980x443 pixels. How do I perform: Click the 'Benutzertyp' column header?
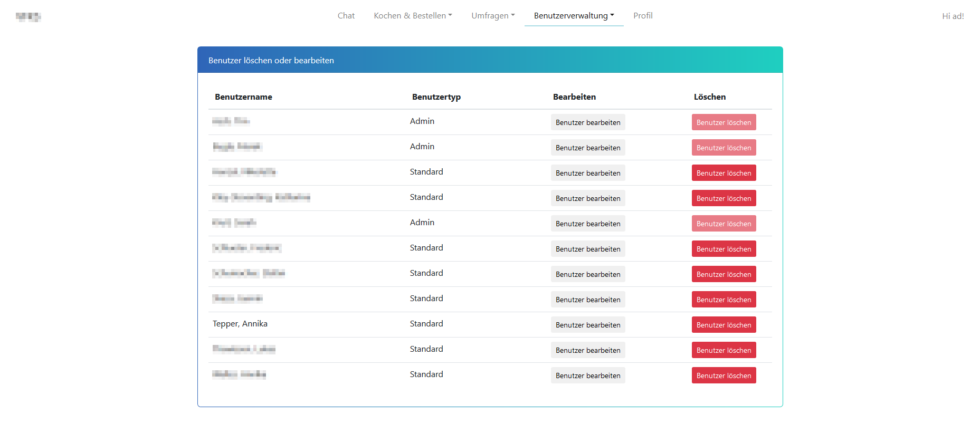pyautogui.click(x=436, y=97)
